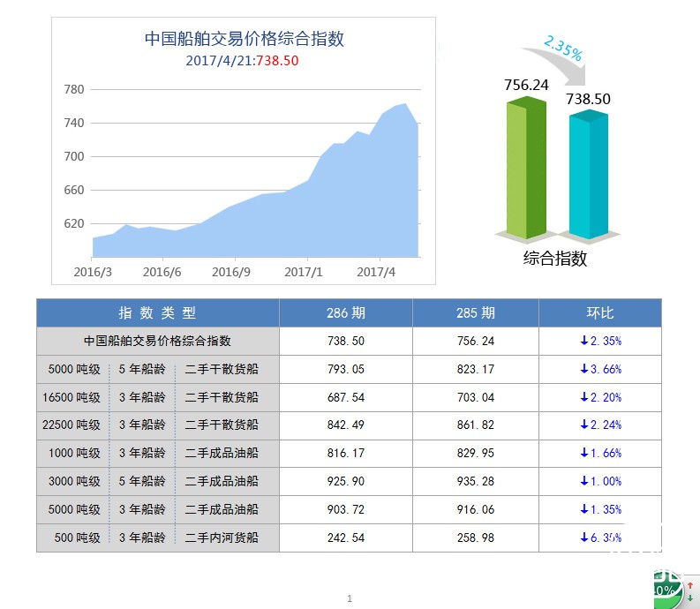Screen dimensions: 700x609
Task: Click the 中国船舶交易价格综合指数 table row label
Action: click(158, 341)
